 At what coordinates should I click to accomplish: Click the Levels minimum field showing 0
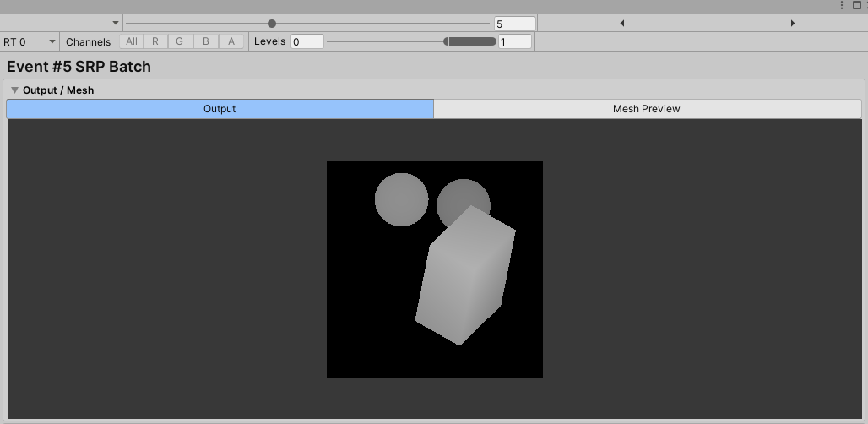[307, 41]
